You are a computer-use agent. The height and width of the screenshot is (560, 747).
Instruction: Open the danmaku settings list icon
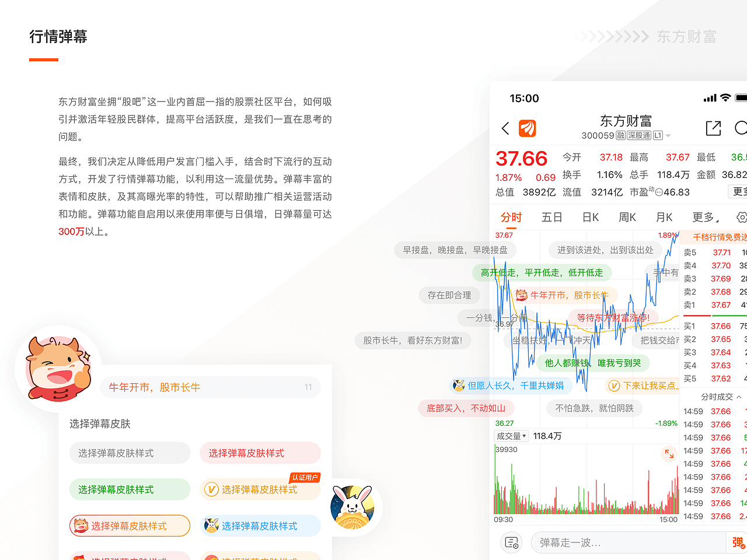coord(512,542)
